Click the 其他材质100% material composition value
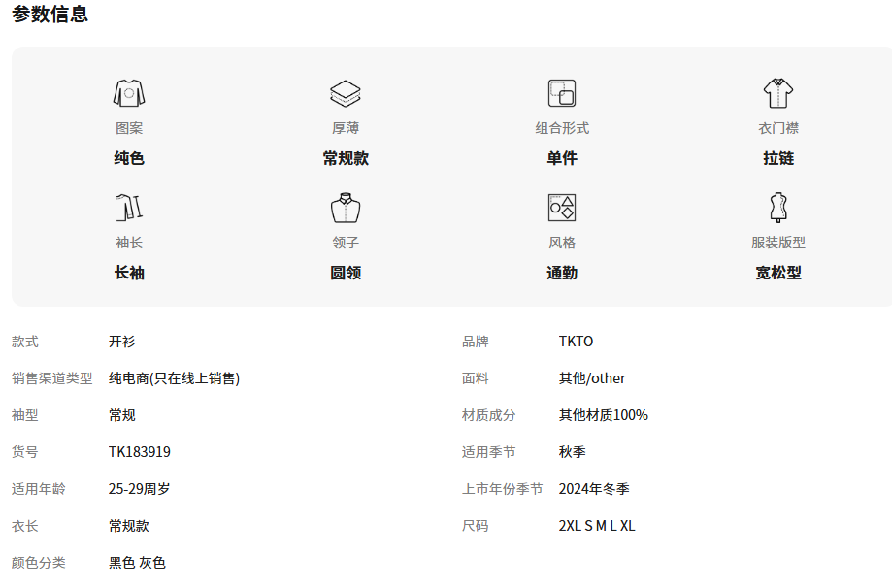This screenshot has width=892, height=588. tap(603, 415)
